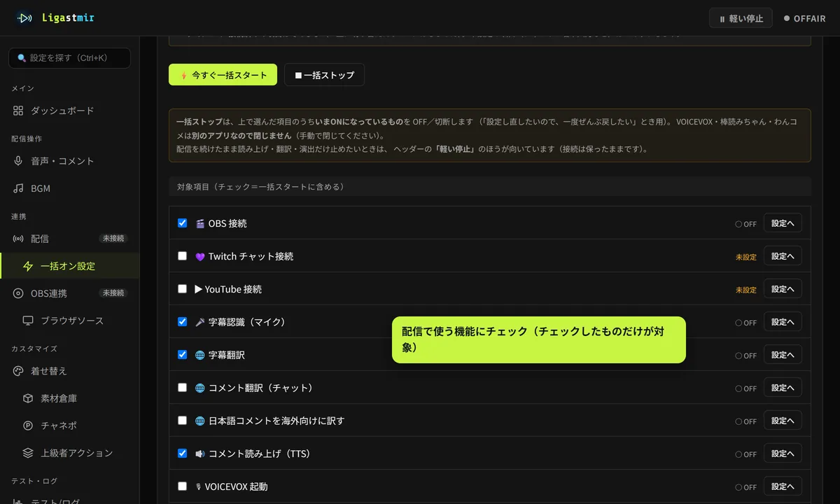Click the clapperboard icon next to OBS 接続

click(200, 223)
